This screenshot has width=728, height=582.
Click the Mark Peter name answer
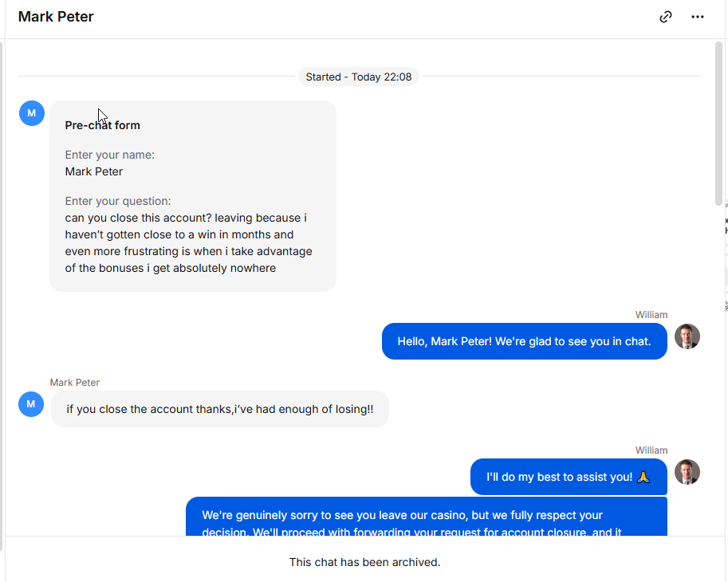click(94, 171)
